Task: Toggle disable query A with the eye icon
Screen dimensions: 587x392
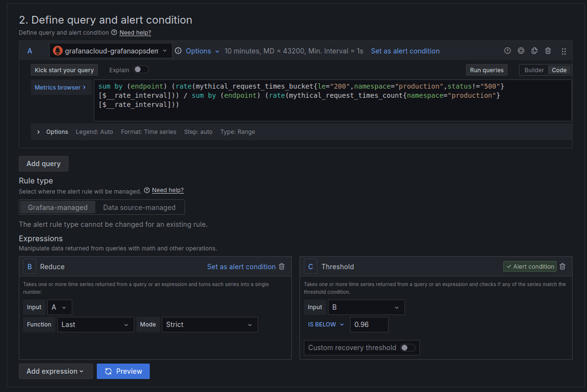Action: click(x=521, y=51)
